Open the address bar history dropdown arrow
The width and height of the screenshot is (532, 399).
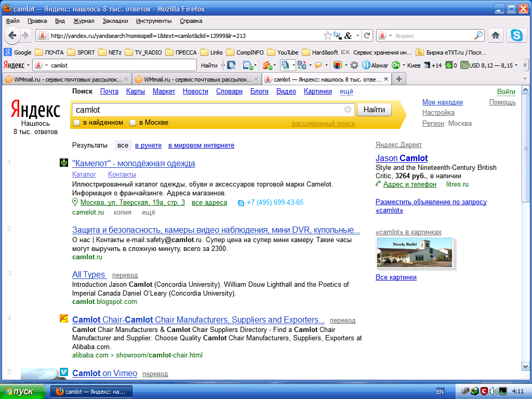[357, 35]
